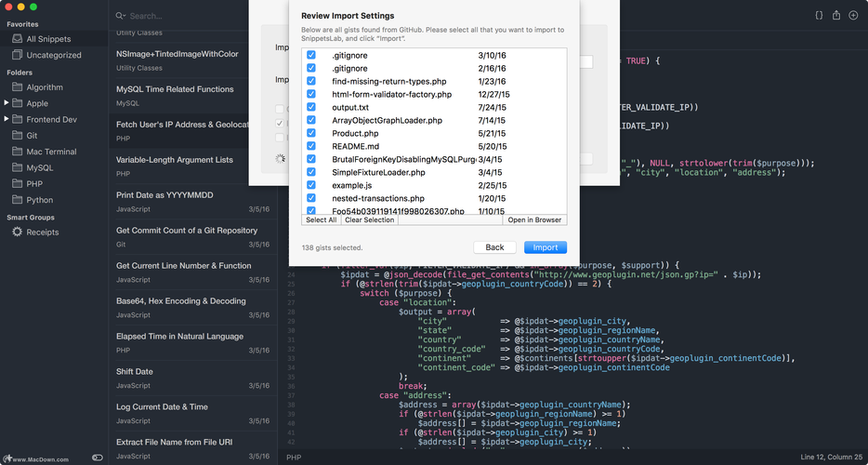Select the Shift Date snippet
The height and width of the screenshot is (465, 868).
coord(192,378)
